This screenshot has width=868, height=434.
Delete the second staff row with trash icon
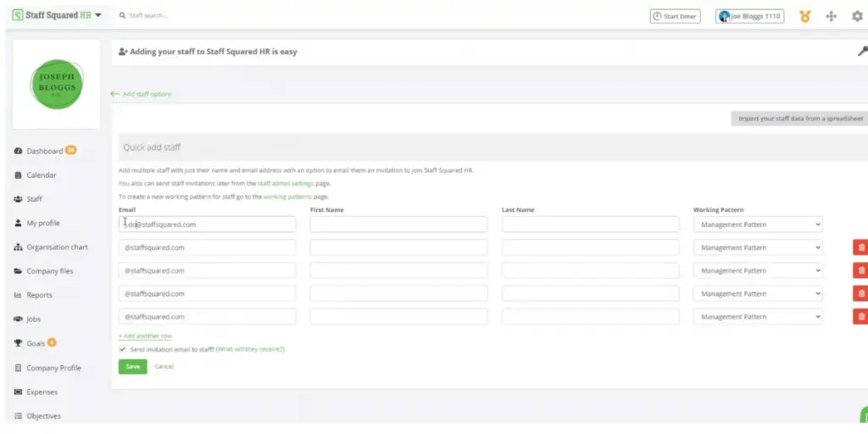pyautogui.click(x=861, y=248)
